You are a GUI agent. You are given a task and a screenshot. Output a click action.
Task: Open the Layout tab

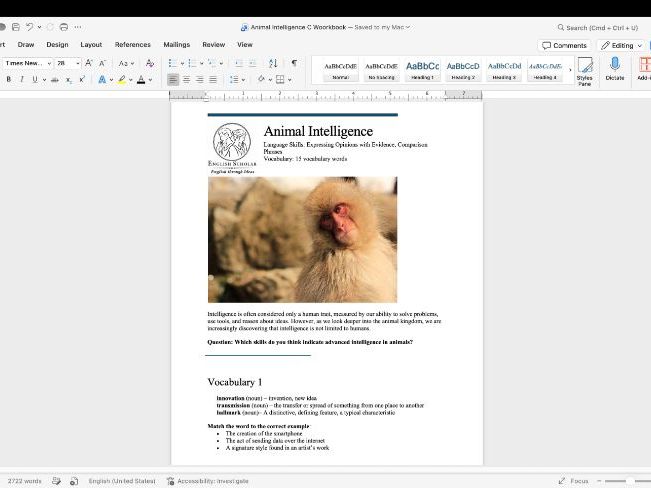(91, 44)
